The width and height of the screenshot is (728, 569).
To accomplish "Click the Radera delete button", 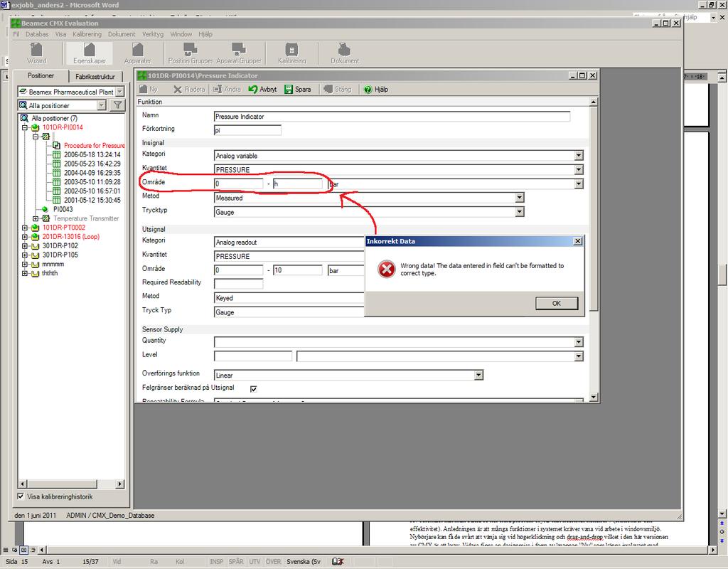I will coord(189,89).
